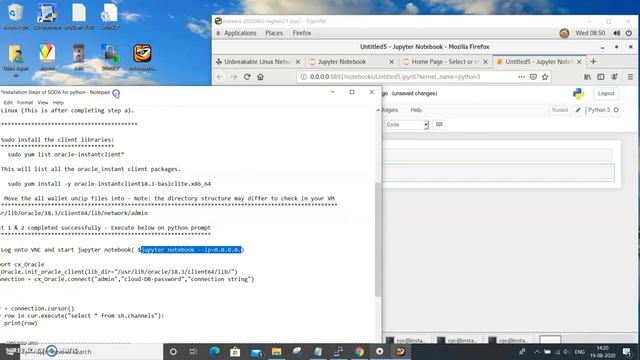Open Google Chrome from the taskbar

359,351
